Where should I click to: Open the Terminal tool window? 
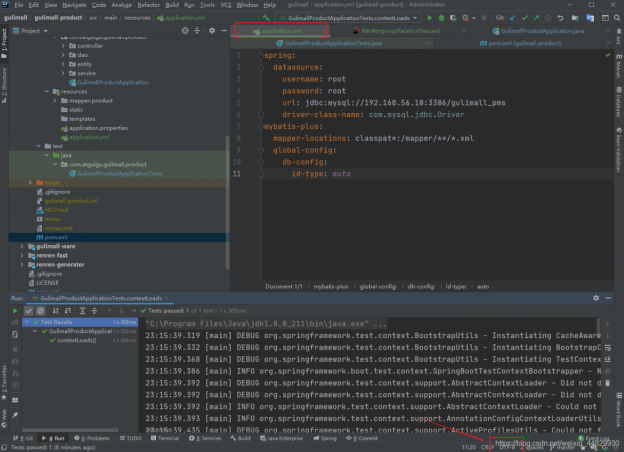[167, 438]
